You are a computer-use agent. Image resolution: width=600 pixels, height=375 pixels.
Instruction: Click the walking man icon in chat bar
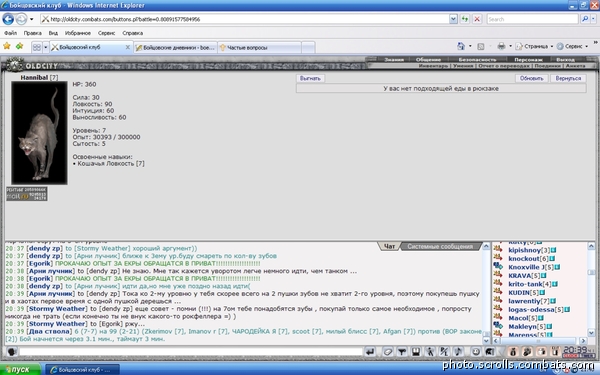pos(430,351)
